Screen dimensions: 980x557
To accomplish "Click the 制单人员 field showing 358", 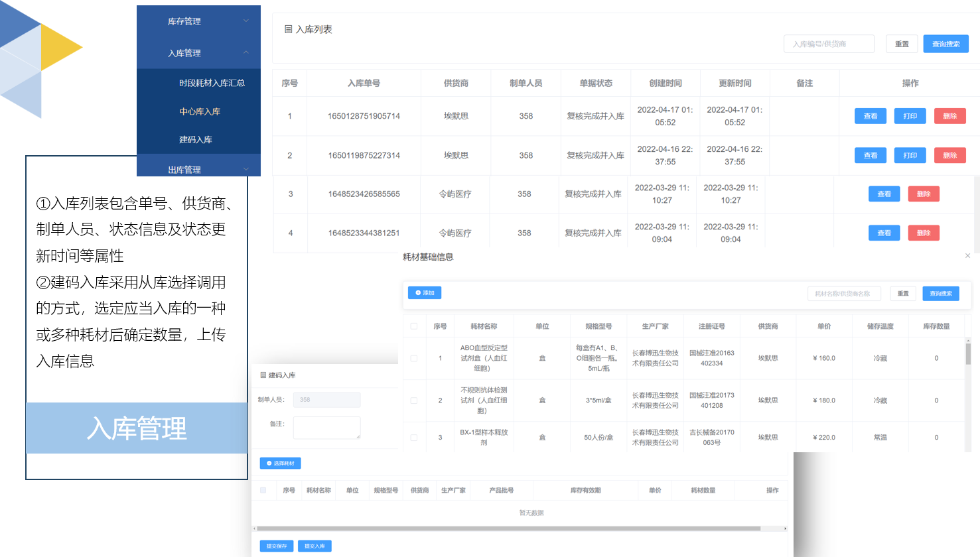I will coord(327,400).
